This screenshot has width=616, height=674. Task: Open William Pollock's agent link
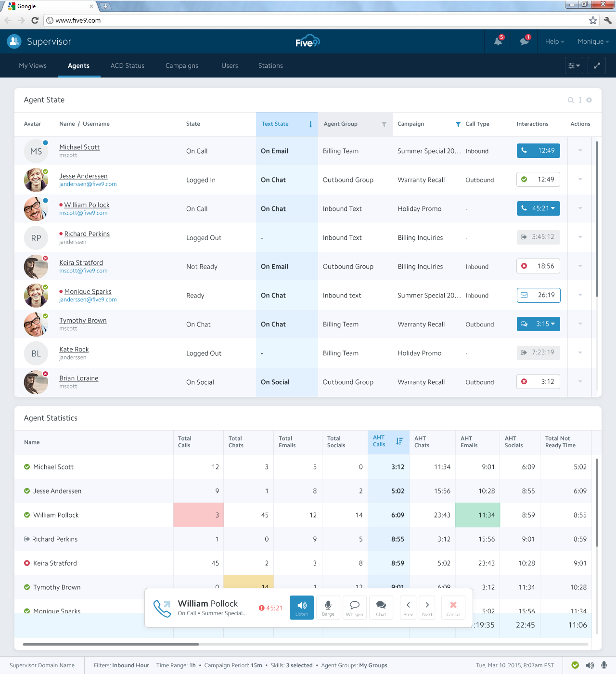click(x=87, y=205)
